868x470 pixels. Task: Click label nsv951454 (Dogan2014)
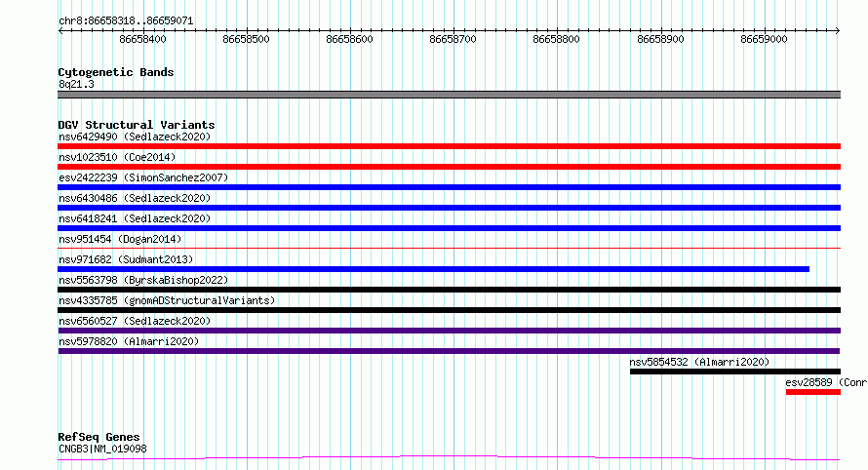tap(120, 239)
